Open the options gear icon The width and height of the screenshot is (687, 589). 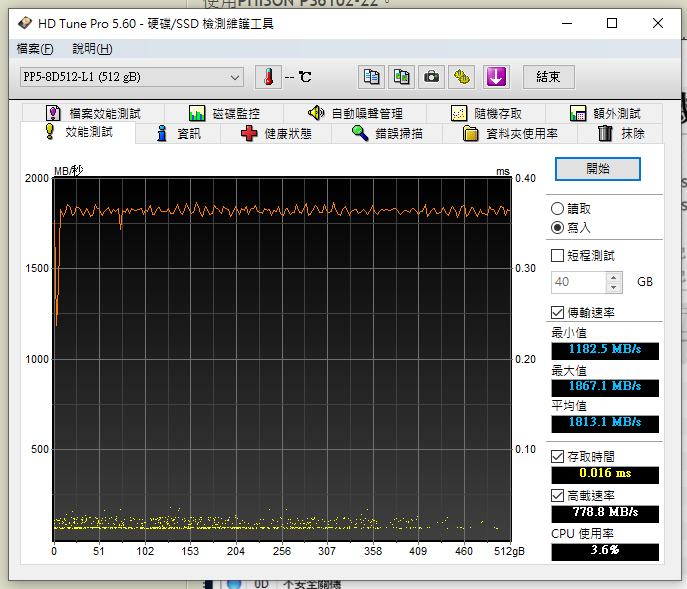(461, 77)
